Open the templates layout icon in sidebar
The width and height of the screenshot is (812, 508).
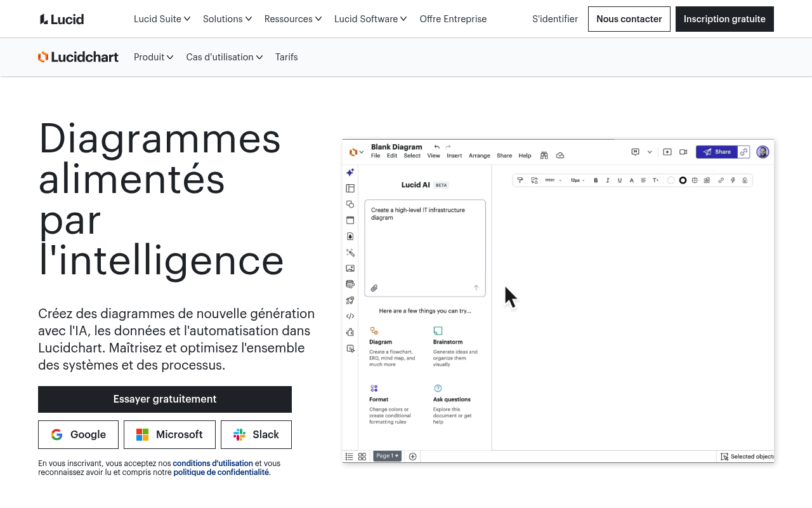[350, 188]
